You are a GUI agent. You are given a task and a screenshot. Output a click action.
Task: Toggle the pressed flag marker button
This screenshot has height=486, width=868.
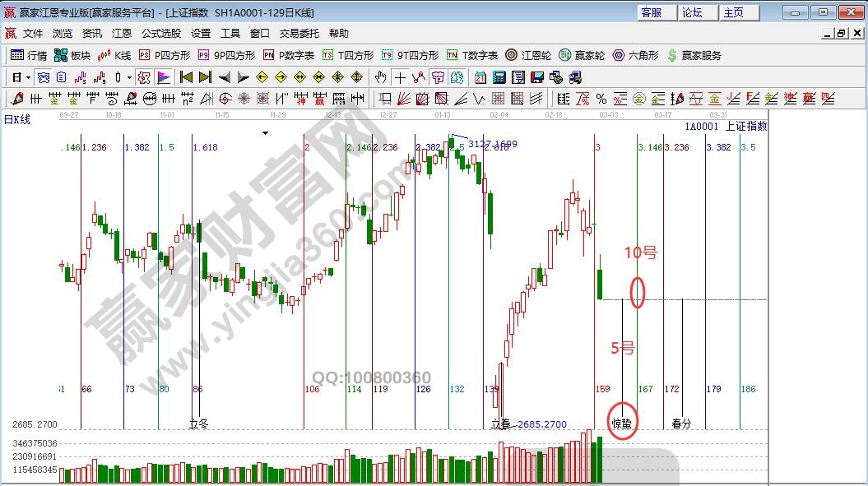(164, 77)
